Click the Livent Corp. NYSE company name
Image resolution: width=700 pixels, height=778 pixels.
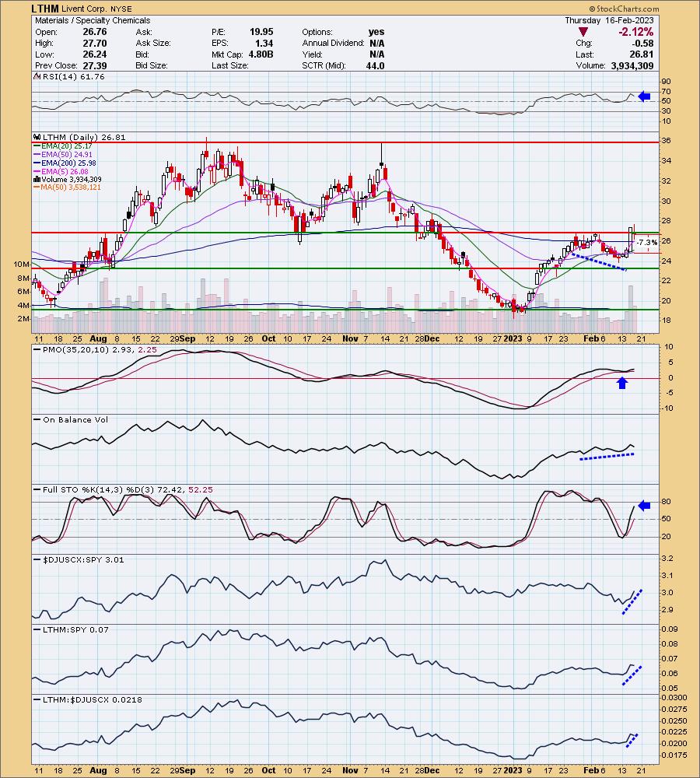[x=96, y=9]
